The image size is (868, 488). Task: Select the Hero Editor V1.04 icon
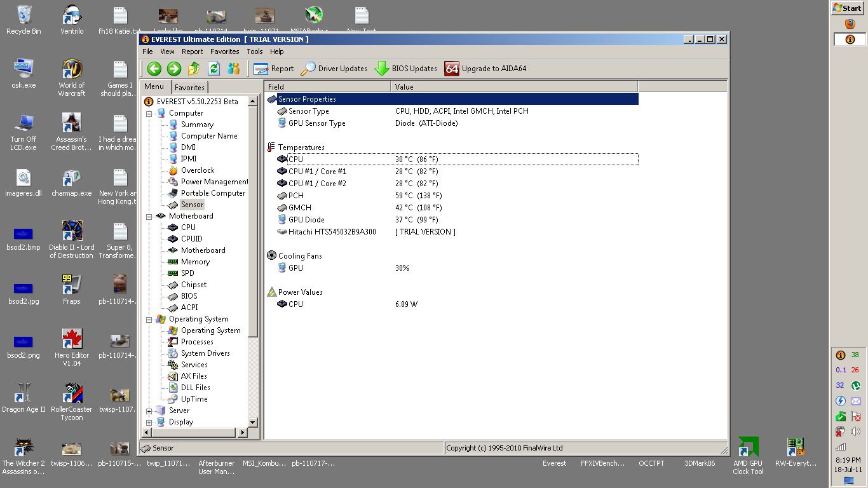point(72,348)
